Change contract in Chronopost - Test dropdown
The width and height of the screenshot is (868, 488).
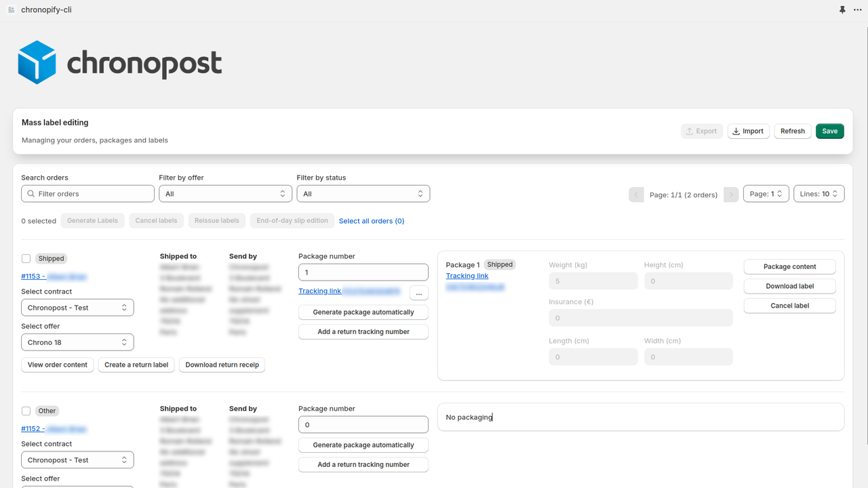tap(77, 307)
